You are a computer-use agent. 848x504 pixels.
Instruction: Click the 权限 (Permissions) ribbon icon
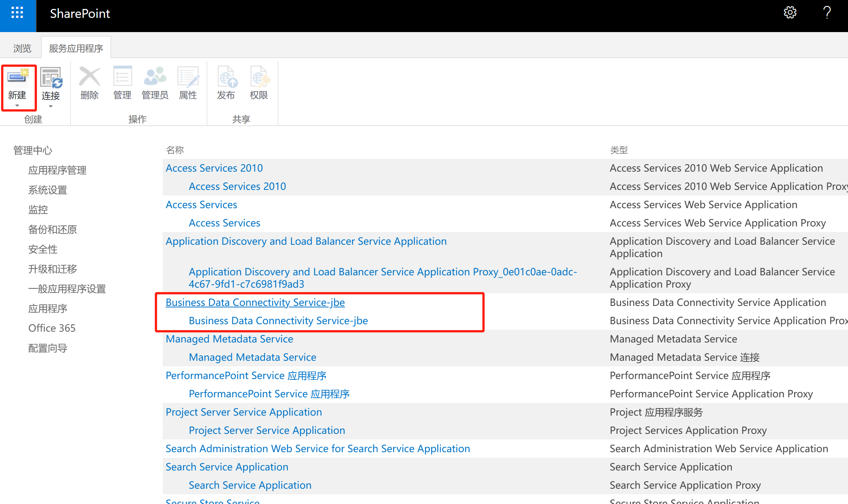[259, 77]
